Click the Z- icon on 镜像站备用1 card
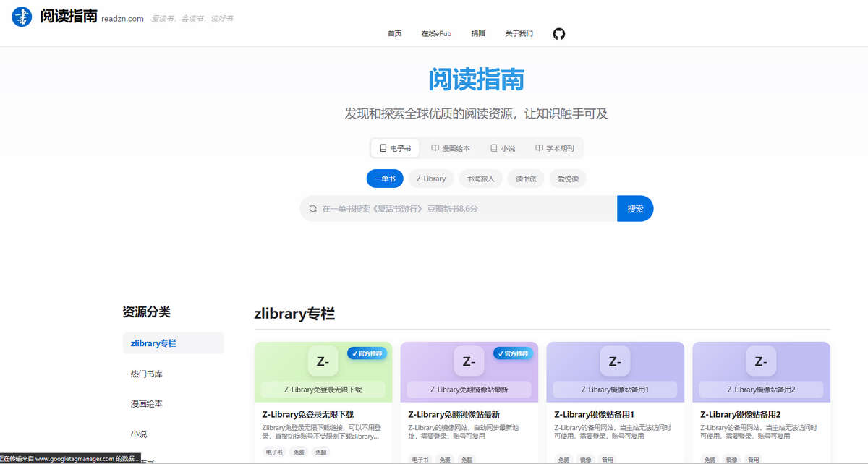The image size is (868, 464). [x=615, y=361]
